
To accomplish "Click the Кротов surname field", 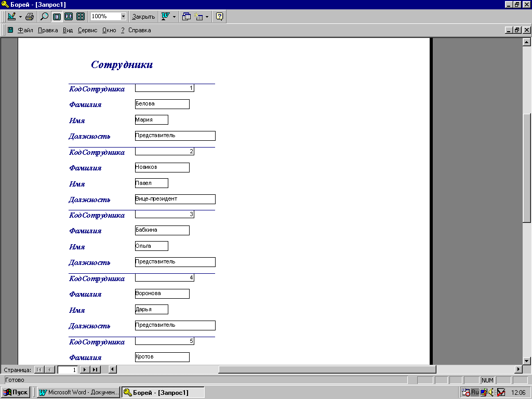I will pyautogui.click(x=162, y=357).
